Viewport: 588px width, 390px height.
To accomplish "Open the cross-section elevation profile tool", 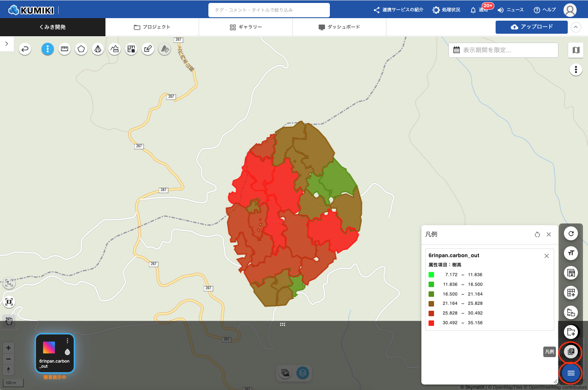I will coord(115,49).
